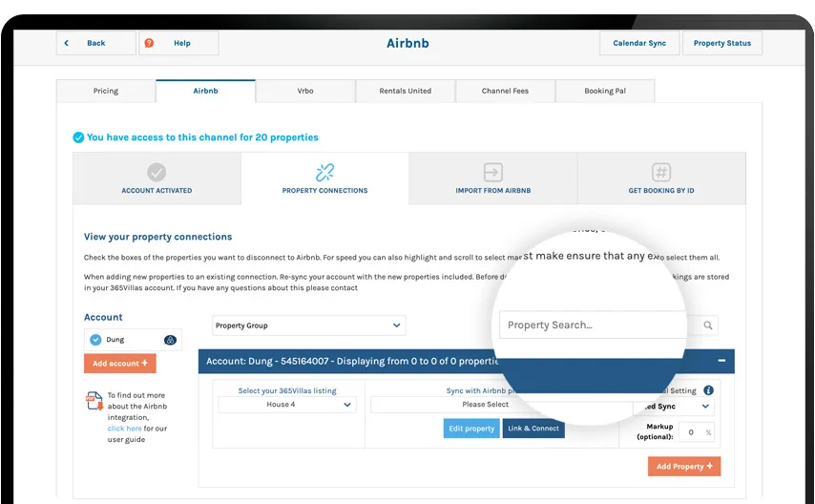Open the user guide via click here link

point(124,429)
